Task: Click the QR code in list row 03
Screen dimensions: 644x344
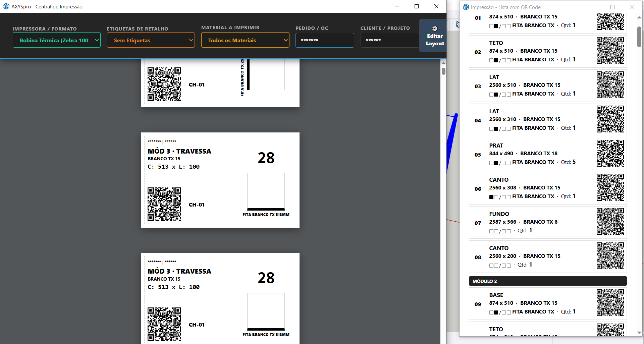Action: coord(610,85)
